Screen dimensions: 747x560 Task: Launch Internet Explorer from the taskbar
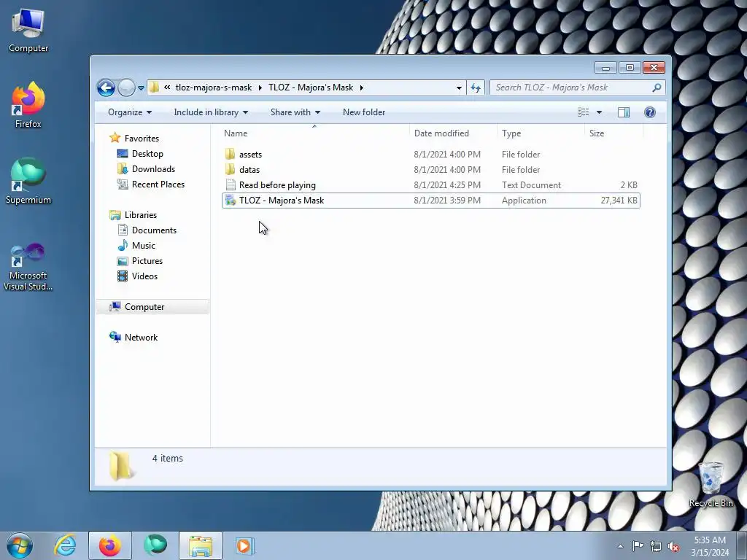[x=65, y=545]
